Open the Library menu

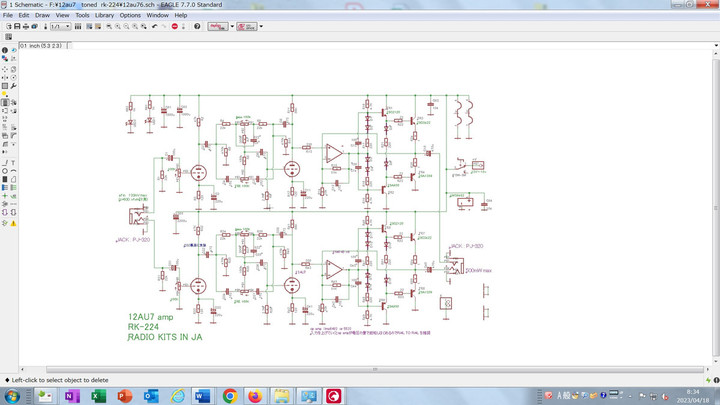[104, 16]
